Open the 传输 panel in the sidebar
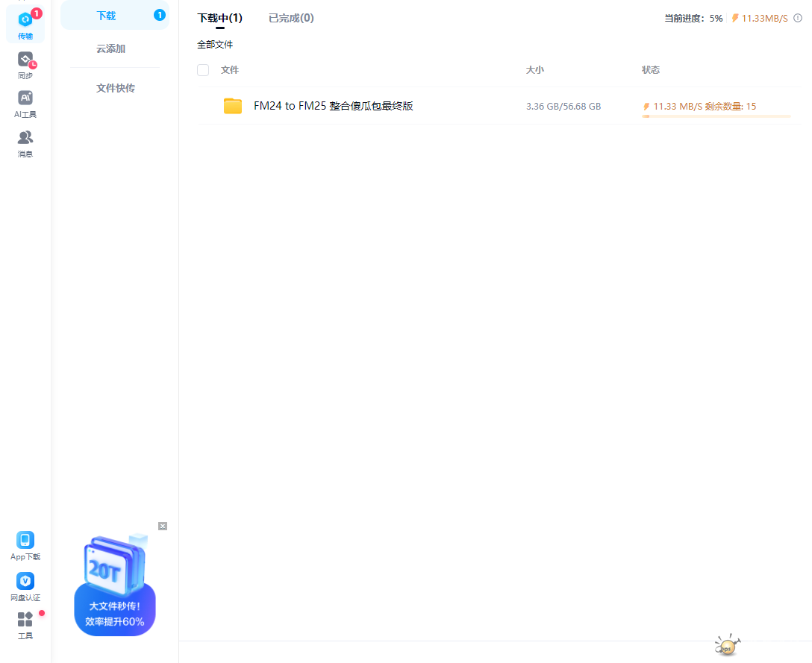Viewport: 812px width, 663px height. click(25, 22)
